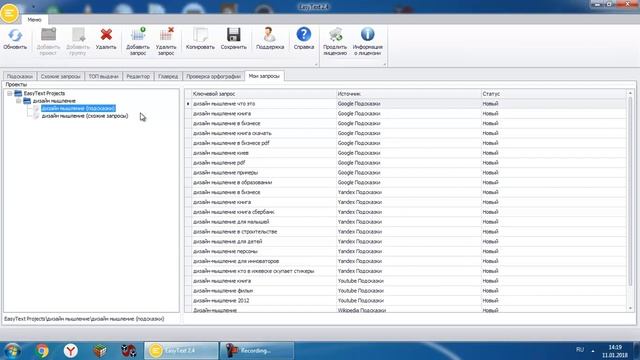This screenshot has width=640, height=360.
Task: Collapse the EasyText Projects tree node
Action: [x=9, y=93]
